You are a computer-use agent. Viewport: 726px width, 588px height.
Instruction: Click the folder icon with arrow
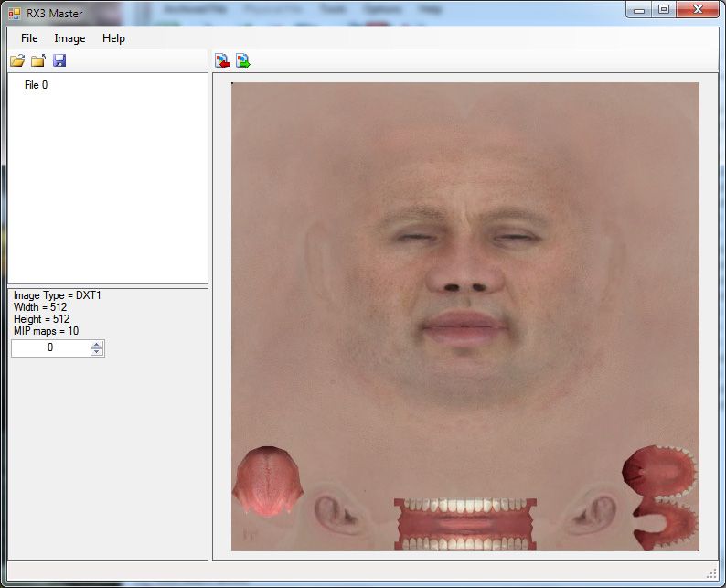pyautogui.click(x=37, y=61)
